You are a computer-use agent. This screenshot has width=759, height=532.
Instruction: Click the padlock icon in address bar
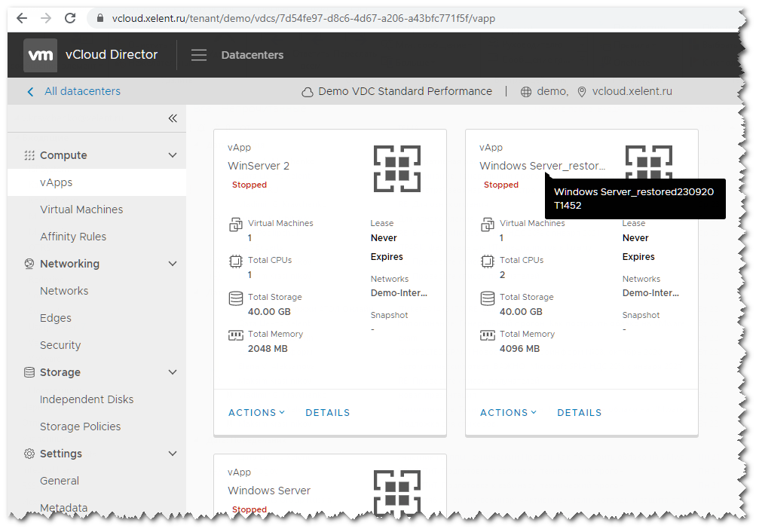coord(100,18)
